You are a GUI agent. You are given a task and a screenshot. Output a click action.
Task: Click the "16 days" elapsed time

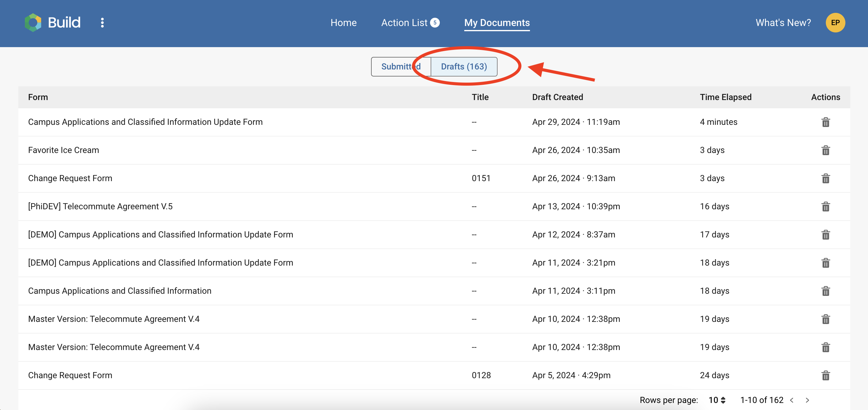point(714,207)
